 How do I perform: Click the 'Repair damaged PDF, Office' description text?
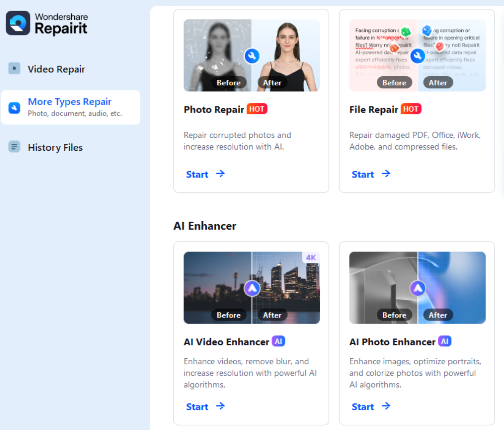click(415, 141)
